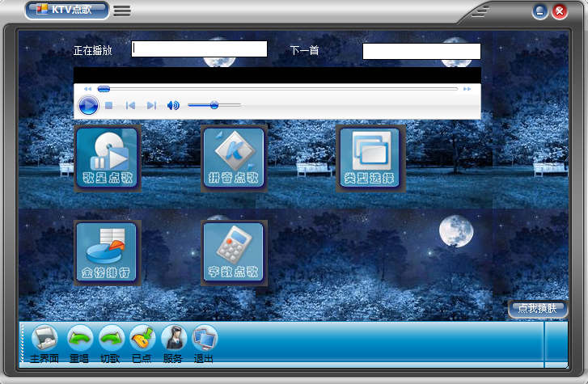Click the black video display area
Image resolution: width=588 pixels, height=384 pixels.
[277, 75]
